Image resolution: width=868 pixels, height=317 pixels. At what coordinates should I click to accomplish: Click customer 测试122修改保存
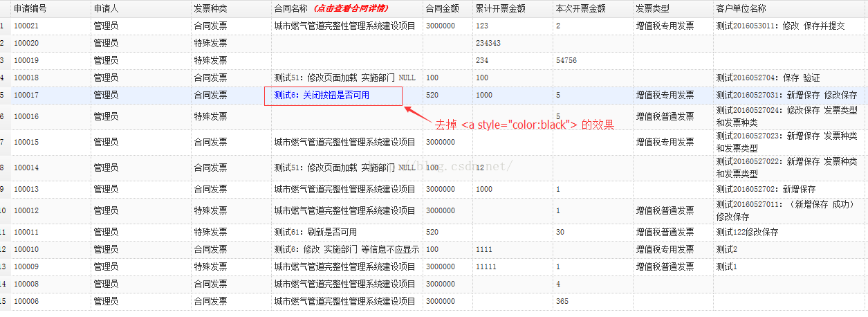coord(747,232)
